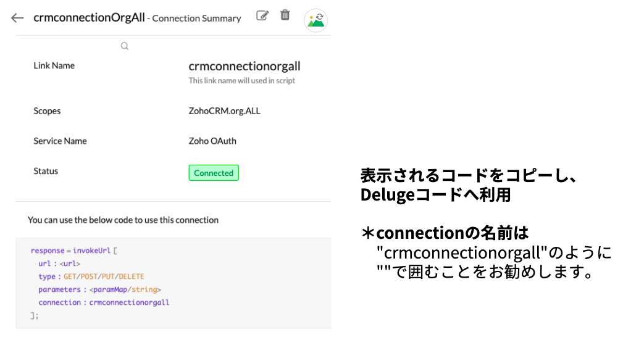Viewport: 644px width, 340px height.
Task: Click the 'This link name will used in script' hint
Action: (x=241, y=80)
